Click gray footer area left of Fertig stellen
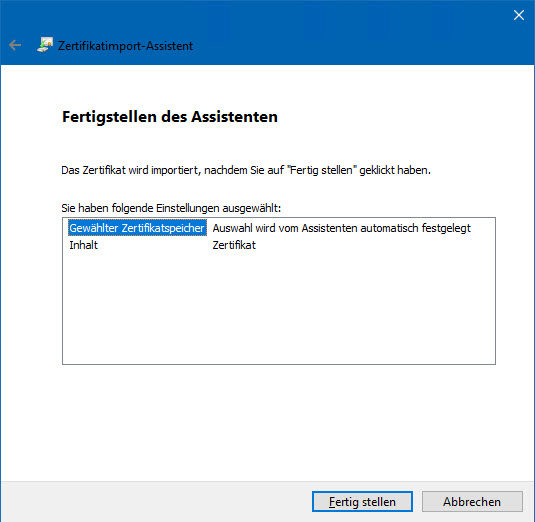Image resolution: width=535 pixels, height=522 pixels. click(154, 502)
